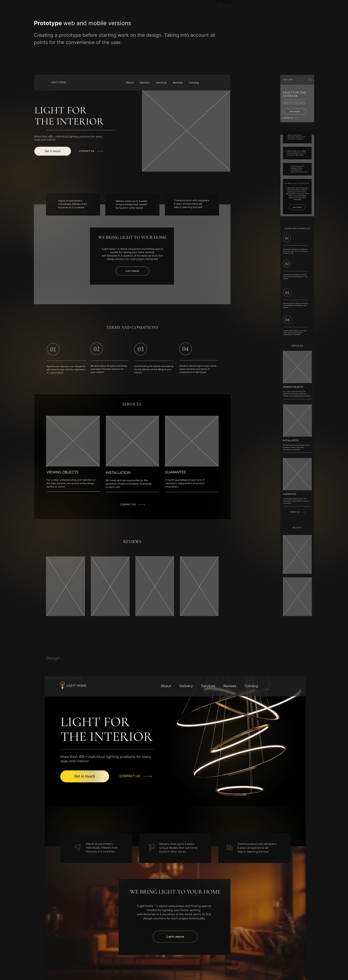Screen dimensions: 348x980
Task: Click the LIGHT HOME logo text in the desktop wireframe header
Action: [58, 82]
